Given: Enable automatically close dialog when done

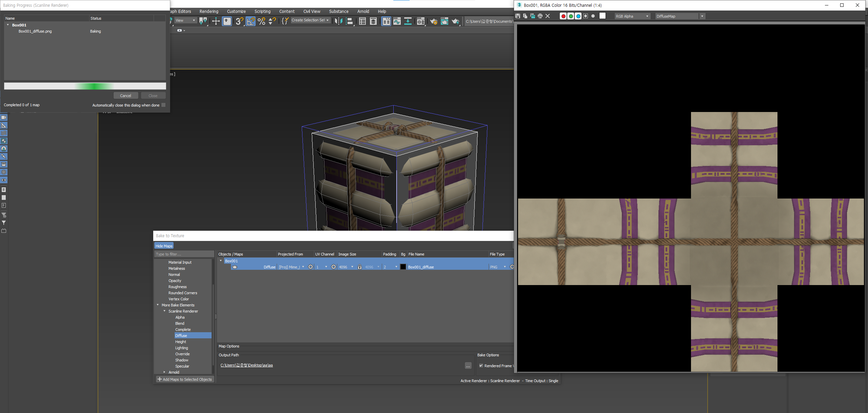Looking at the screenshot, I should (163, 105).
